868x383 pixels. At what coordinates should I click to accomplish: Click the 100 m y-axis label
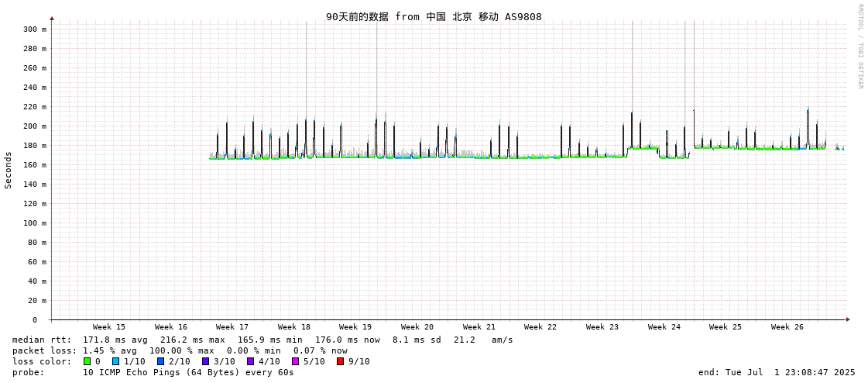pos(35,223)
